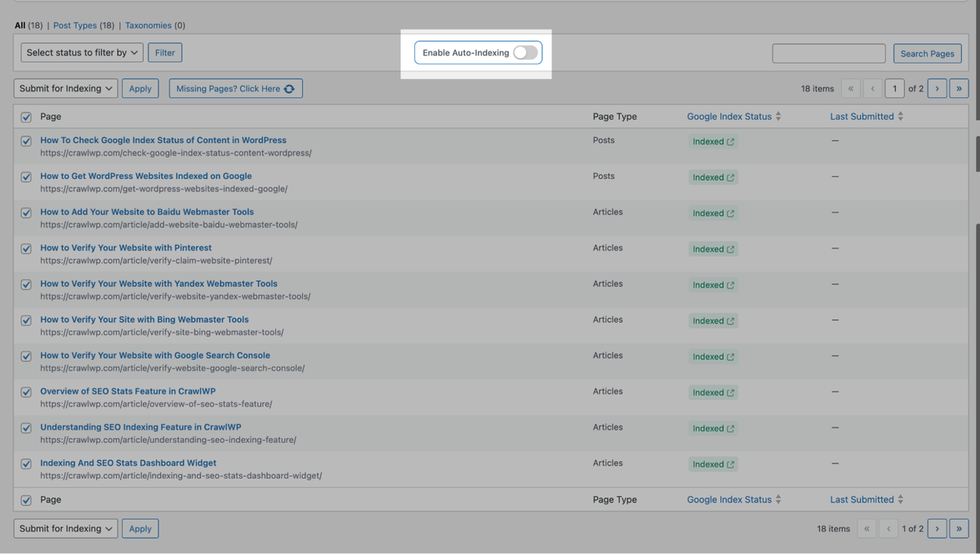Uncheck the select-all checkbox in the table header
Image resolution: width=980 pixels, height=554 pixels.
(x=25, y=116)
